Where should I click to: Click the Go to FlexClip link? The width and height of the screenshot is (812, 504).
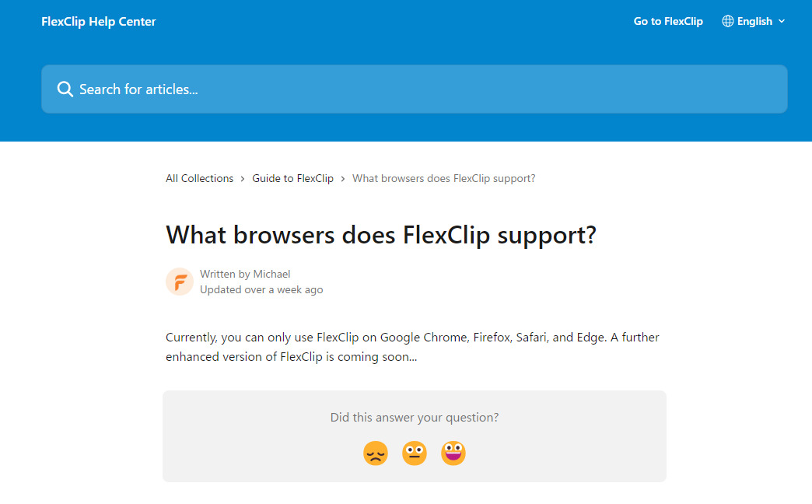pos(667,21)
